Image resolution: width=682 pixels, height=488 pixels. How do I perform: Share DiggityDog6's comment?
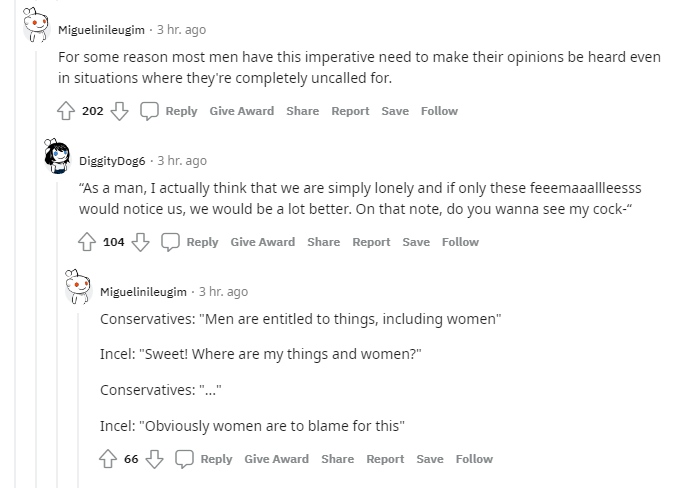[324, 242]
